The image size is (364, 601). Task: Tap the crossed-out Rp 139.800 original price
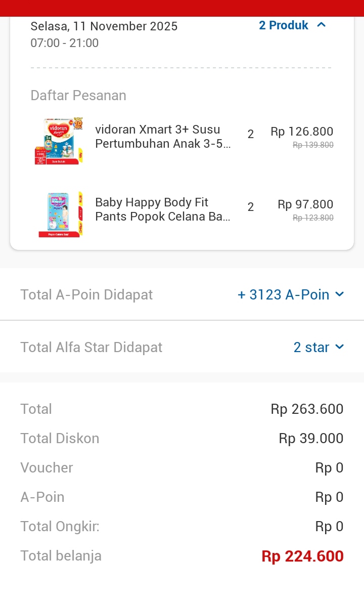[x=313, y=145]
